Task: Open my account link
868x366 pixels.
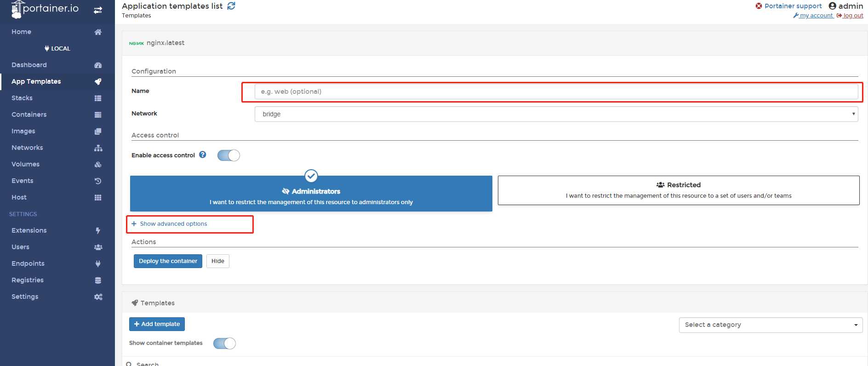Action: pyautogui.click(x=813, y=16)
